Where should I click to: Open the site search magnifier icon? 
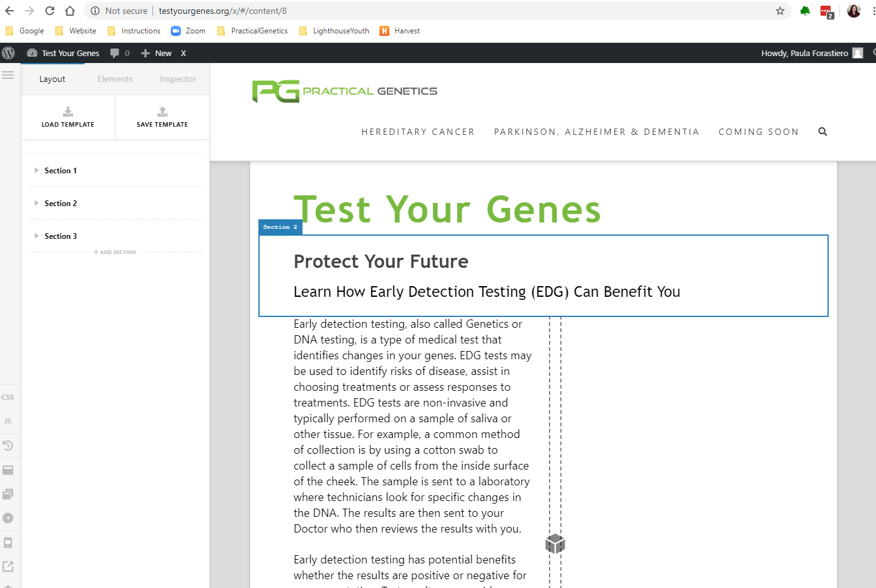[x=822, y=132]
